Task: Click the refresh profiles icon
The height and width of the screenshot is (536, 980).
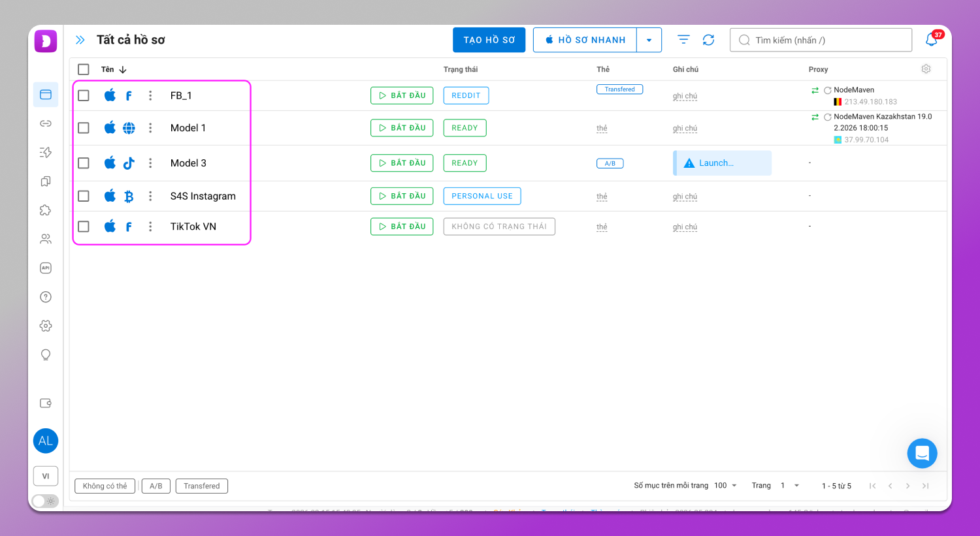Action: tap(708, 40)
